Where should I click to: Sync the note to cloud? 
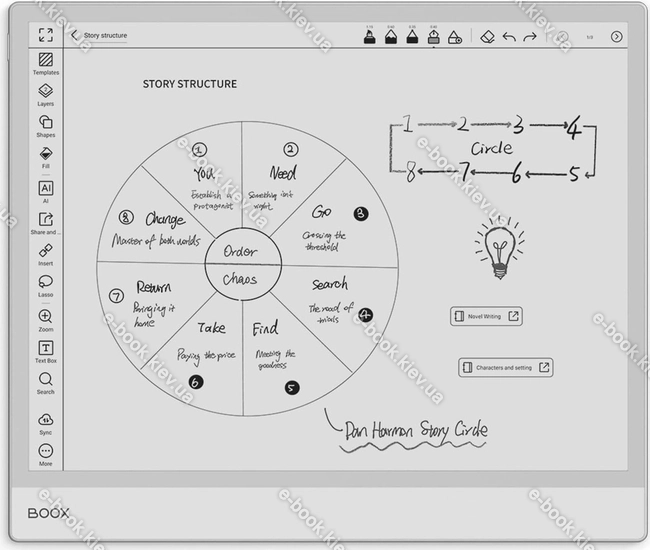pyautogui.click(x=46, y=424)
